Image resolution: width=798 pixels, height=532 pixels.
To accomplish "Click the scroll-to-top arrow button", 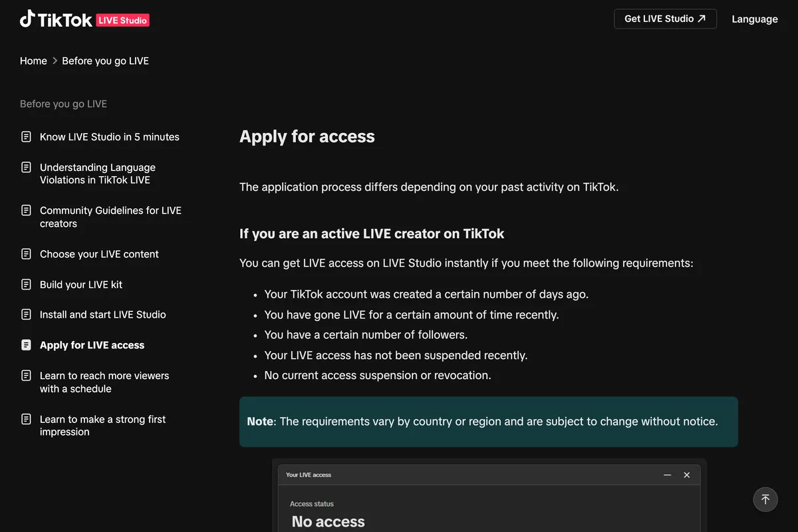I will (765, 499).
